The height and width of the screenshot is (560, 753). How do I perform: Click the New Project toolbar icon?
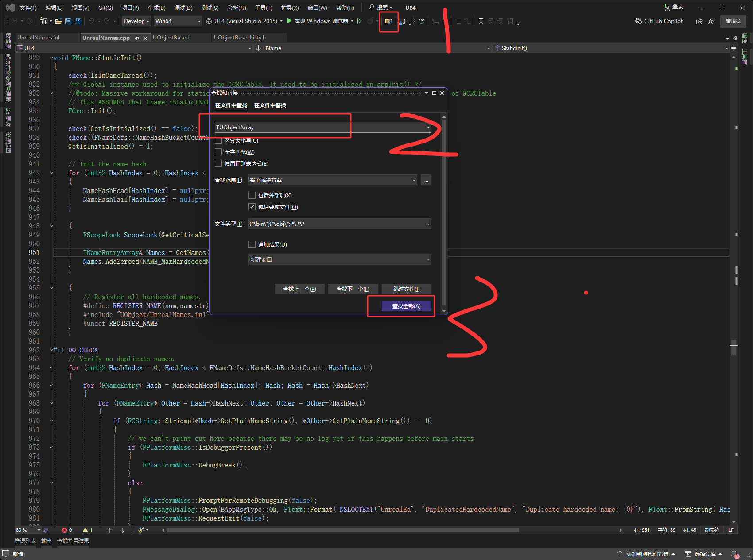click(43, 21)
